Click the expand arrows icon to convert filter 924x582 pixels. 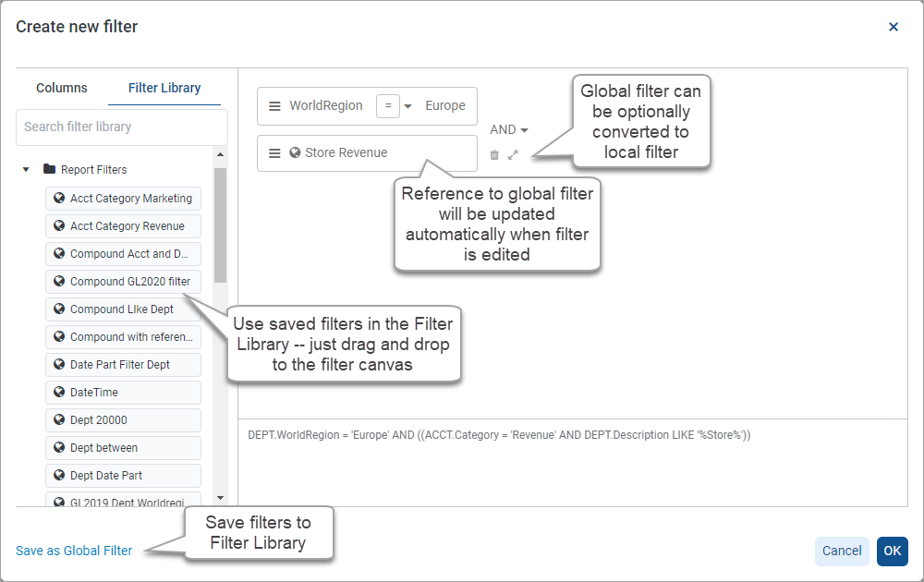tap(513, 155)
